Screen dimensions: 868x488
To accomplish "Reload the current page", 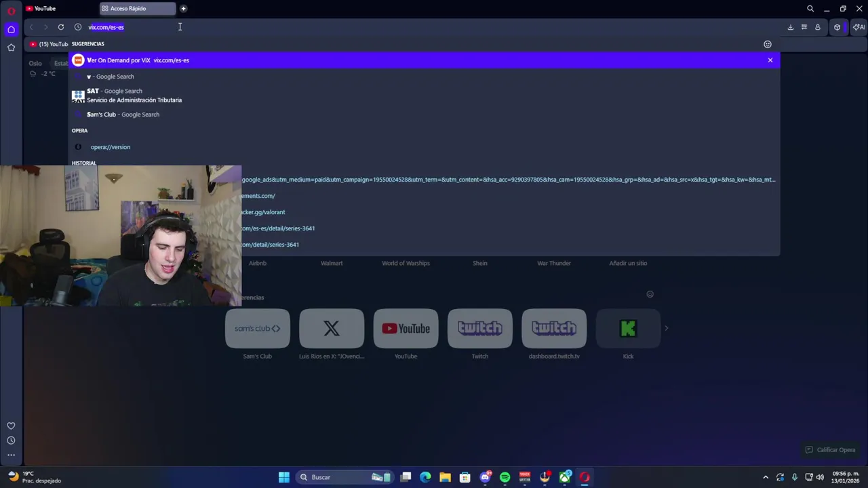I will click(61, 27).
